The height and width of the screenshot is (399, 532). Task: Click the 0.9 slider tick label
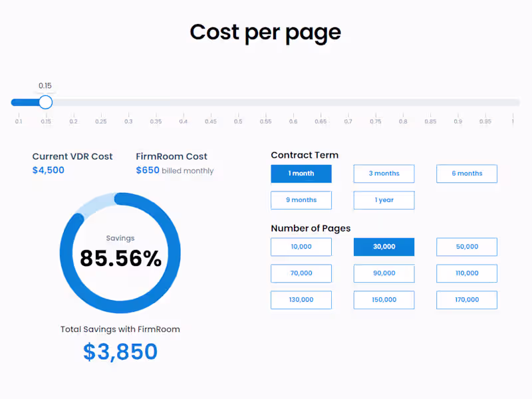[458, 122]
